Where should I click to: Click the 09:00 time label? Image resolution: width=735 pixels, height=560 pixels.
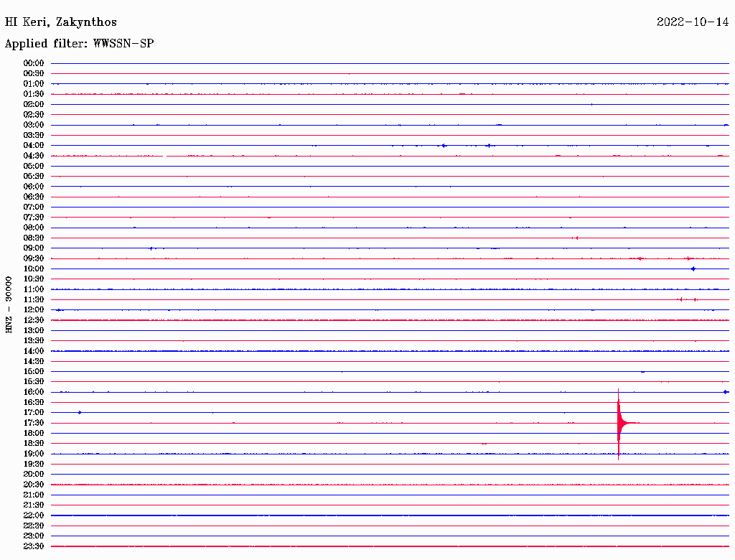pyautogui.click(x=33, y=248)
